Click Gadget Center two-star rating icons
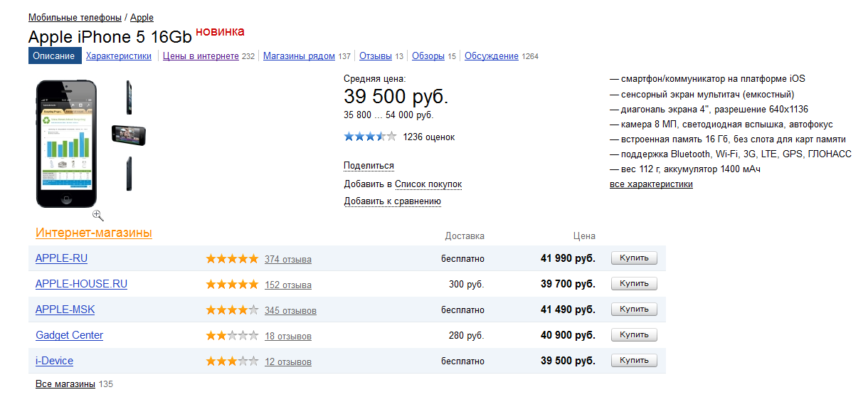The height and width of the screenshot is (407, 868). coord(232,335)
